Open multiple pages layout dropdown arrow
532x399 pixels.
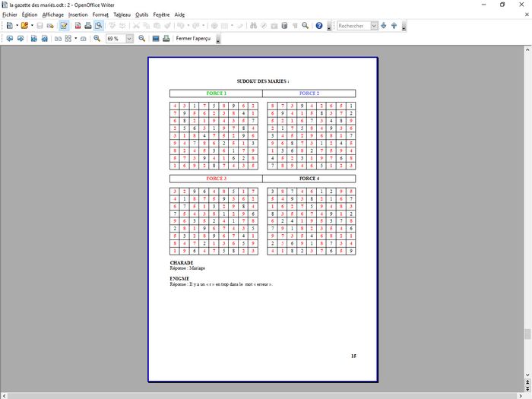[x=76, y=38]
